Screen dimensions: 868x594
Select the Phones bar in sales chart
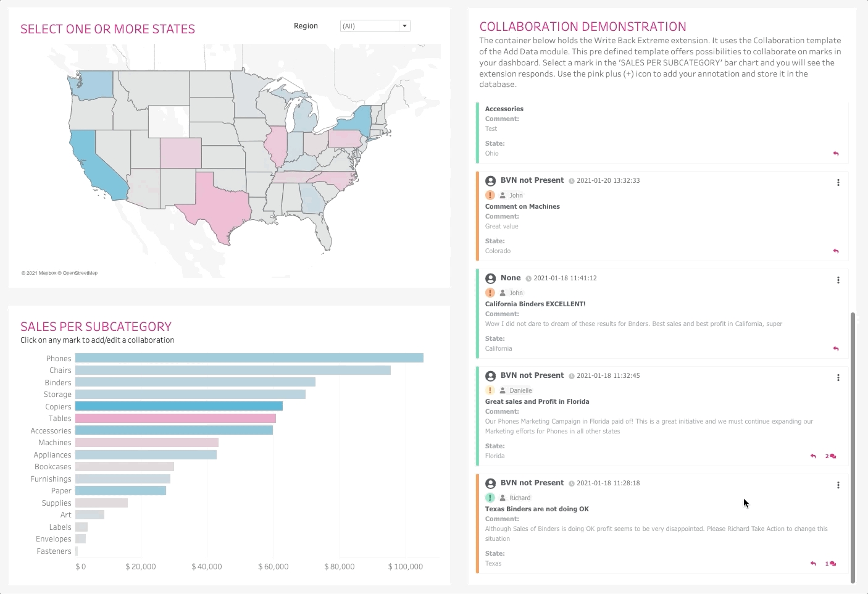click(249, 358)
